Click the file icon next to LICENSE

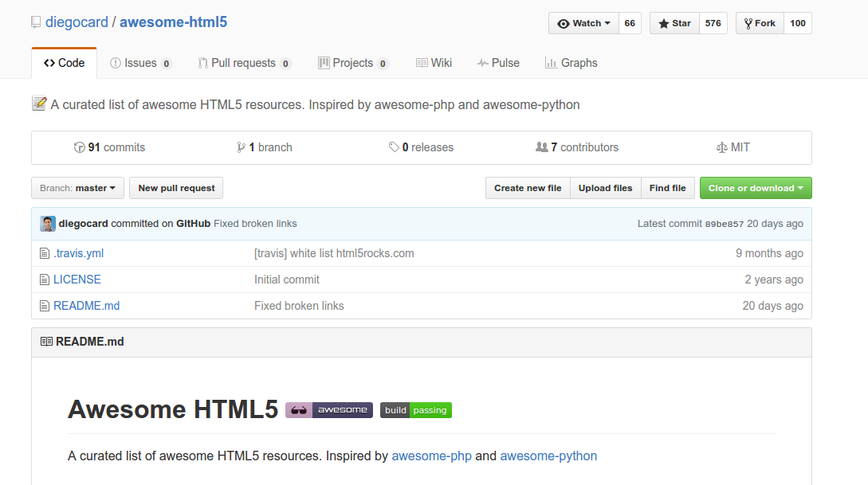pyautogui.click(x=45, y=280)
